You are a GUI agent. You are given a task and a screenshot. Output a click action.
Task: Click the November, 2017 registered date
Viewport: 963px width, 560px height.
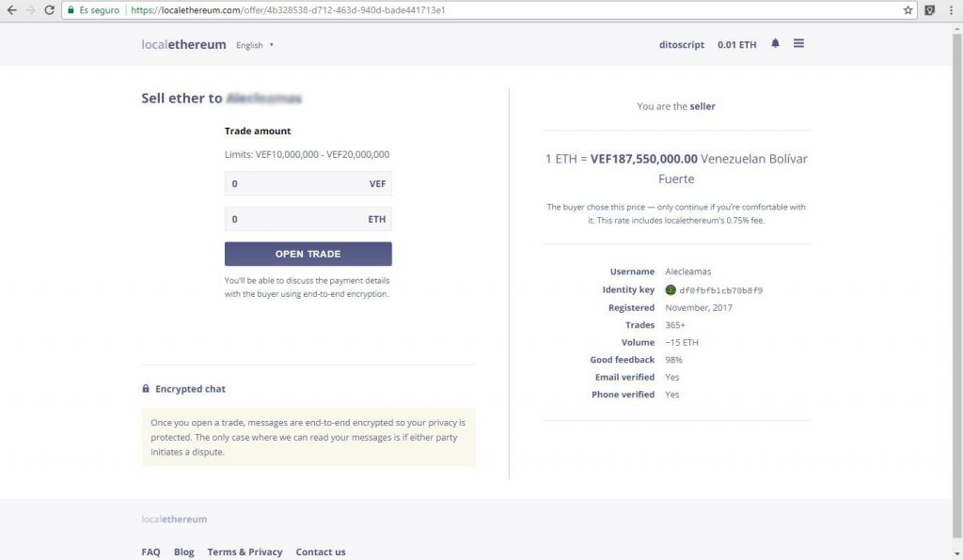pos(699,308)
